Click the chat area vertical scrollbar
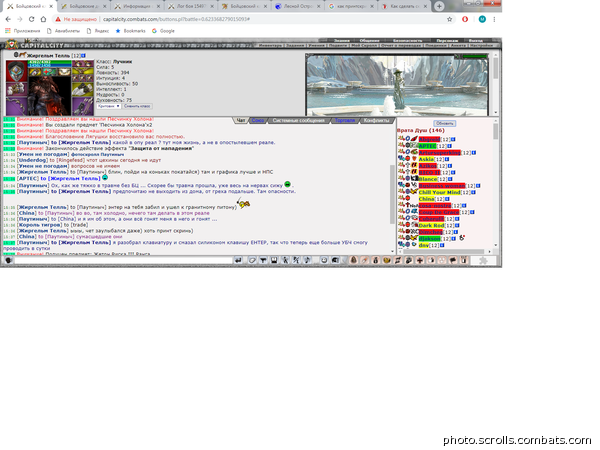Screen dimensions: 600x450 [x=392, y=194]
